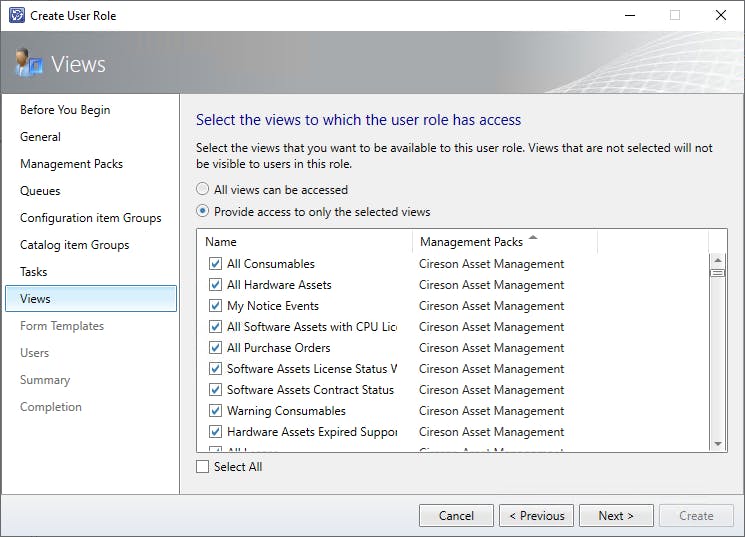Uncheck All Purchase Orders view

(215, 348)
